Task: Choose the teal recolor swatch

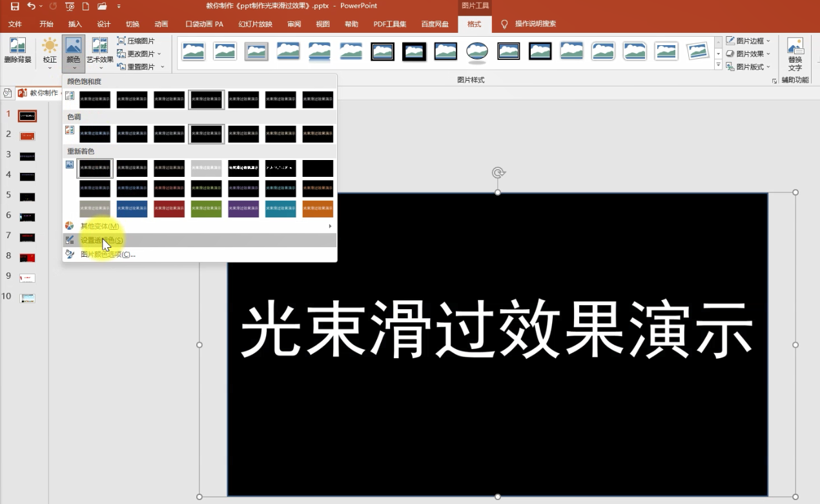Action: tap(281, 208)
